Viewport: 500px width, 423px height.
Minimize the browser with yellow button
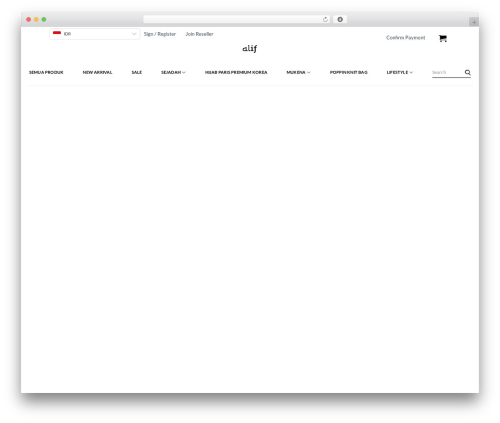36,19
